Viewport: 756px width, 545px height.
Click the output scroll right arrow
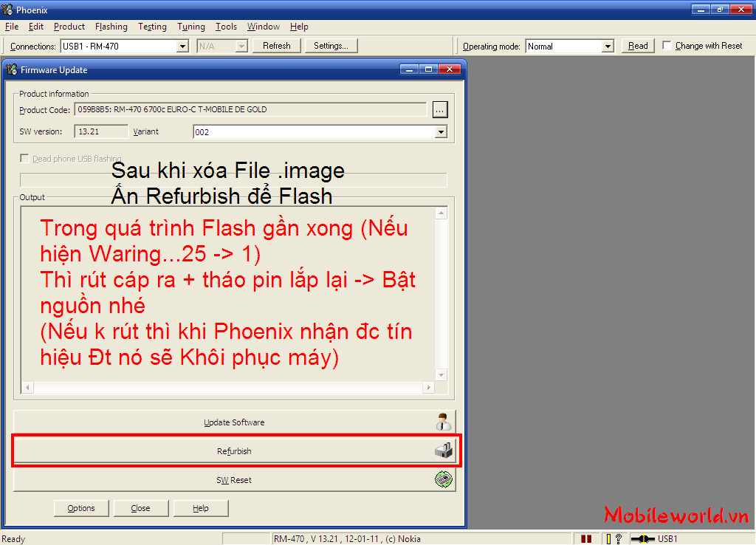429,387
